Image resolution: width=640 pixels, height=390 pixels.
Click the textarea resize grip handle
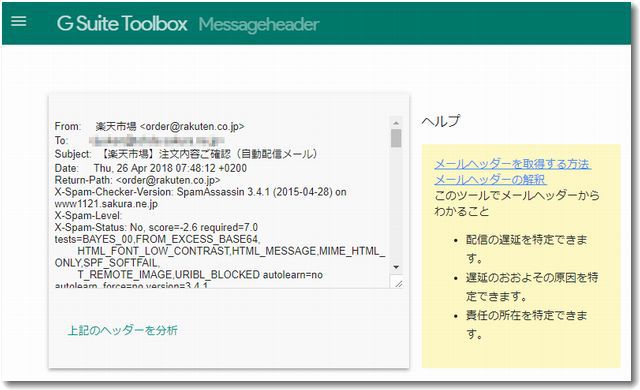coord(398,283)
